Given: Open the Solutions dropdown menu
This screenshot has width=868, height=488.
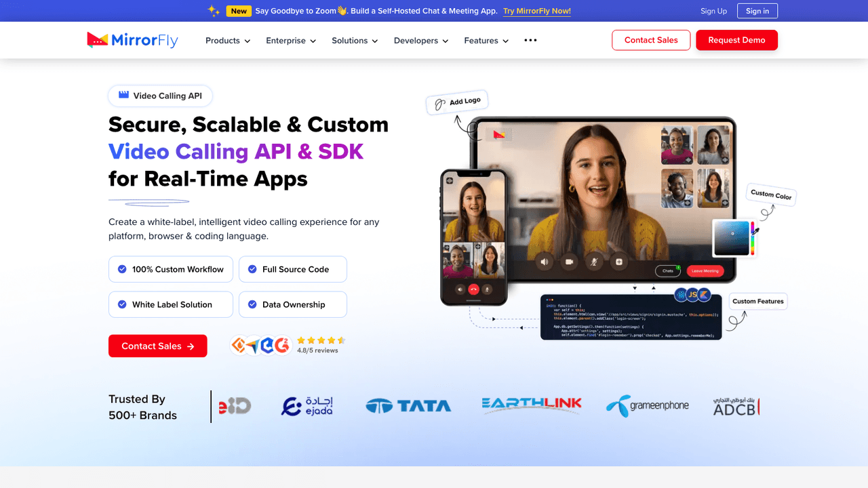Looking at the screenshot, I should [355, 41].
